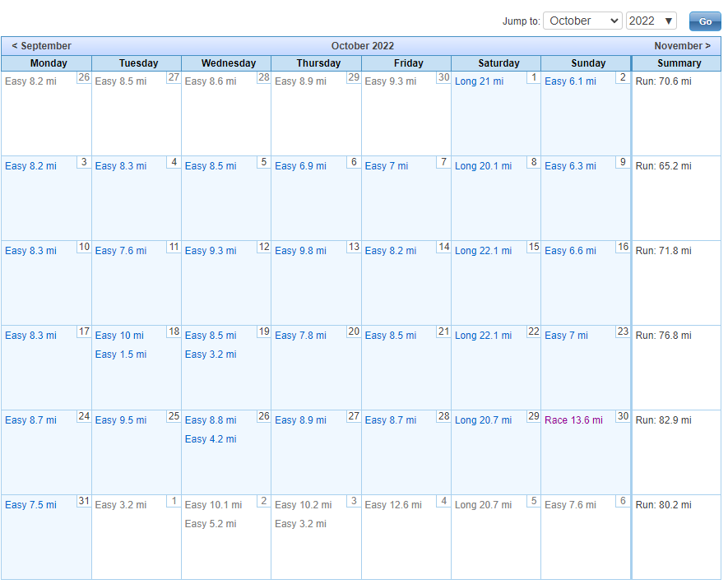This screenshot has width=728, height=584.
Task: Open Long 21 mi on October 1
Action: 479,81
